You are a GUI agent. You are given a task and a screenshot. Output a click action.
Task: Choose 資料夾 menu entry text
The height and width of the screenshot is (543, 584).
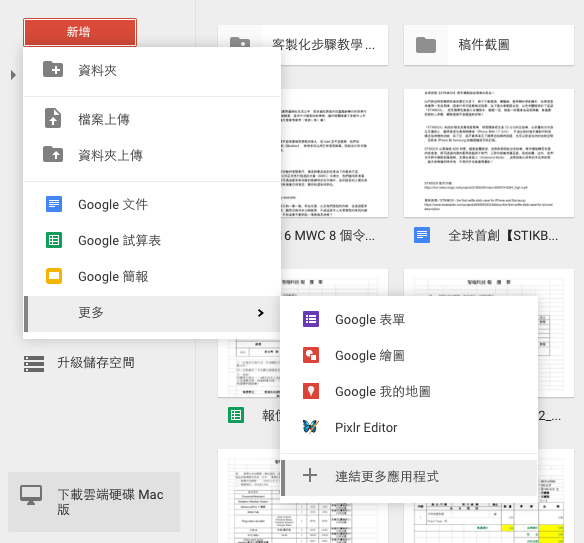(x=98, y=70)
